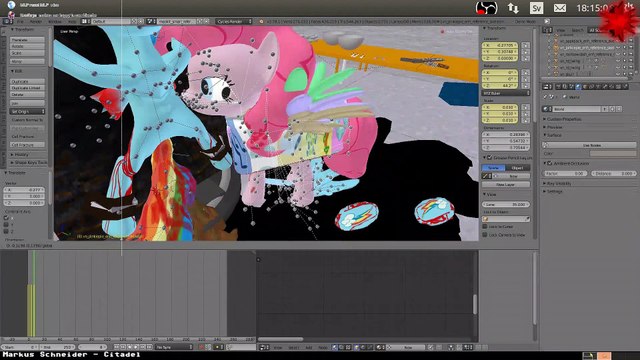Click the Lens value slider
640x360 pixels.
click(x=506, y=204)
